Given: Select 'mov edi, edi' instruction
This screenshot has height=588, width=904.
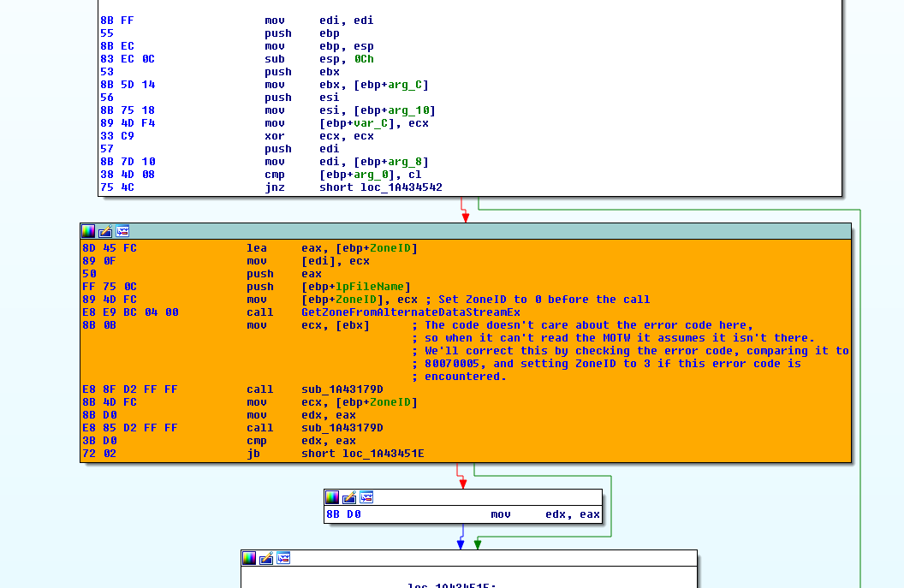Looking at the screenshot, I should coord(318,21).
